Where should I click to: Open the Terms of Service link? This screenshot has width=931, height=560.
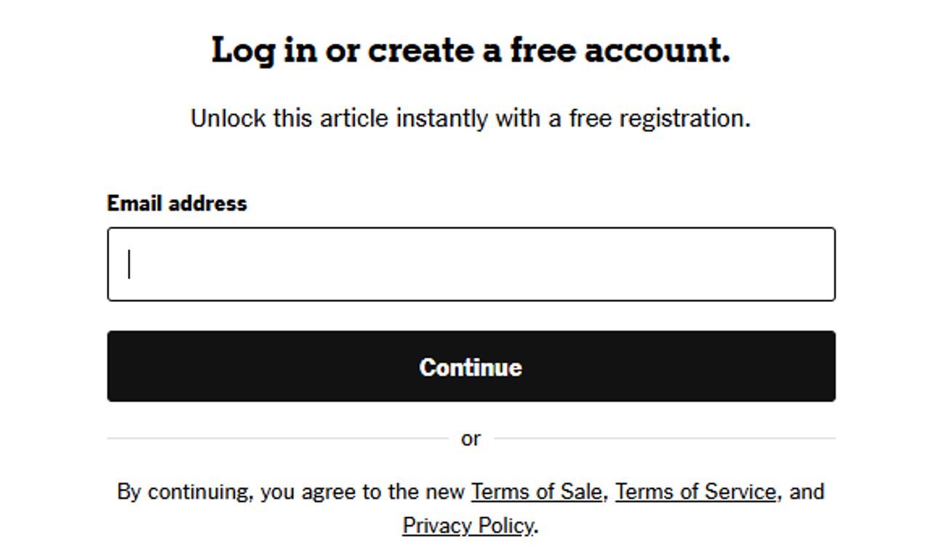(695, 492)
